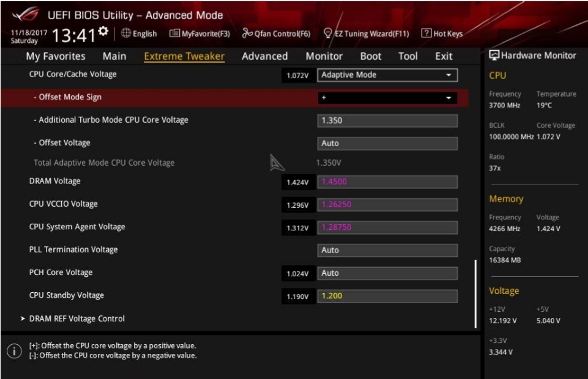The height and width of the screenshot is (379, 588).
Task: Click Total Adaptive Mode CPU Core Voltage label
Action: pos(104,163)
